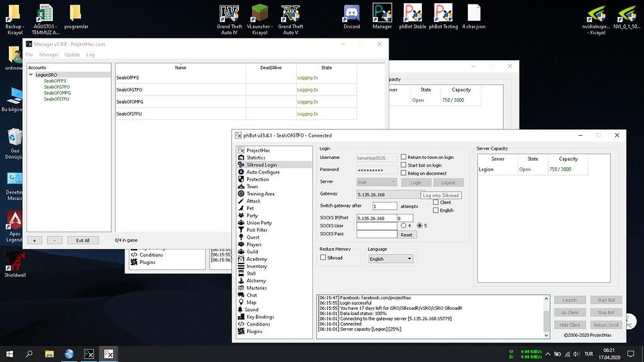The width and height of the screenshot is (644, 362).
Task: Open Inventory icon in sidebar
Action: tap(241, 266)
